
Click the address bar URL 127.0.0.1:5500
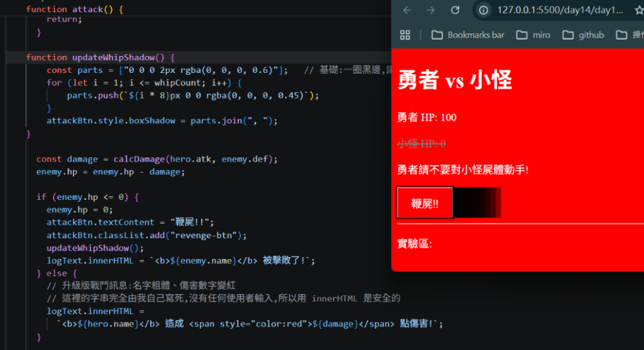point(560,10)
